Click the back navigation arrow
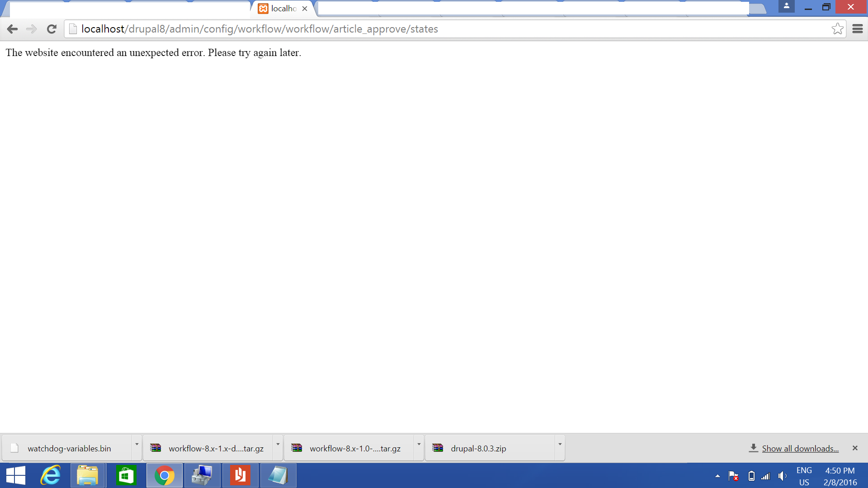Screen dimensions: 868x488 tap(12, 28)
